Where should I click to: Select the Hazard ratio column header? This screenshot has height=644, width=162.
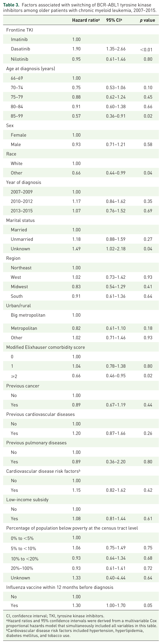(86, 20)
